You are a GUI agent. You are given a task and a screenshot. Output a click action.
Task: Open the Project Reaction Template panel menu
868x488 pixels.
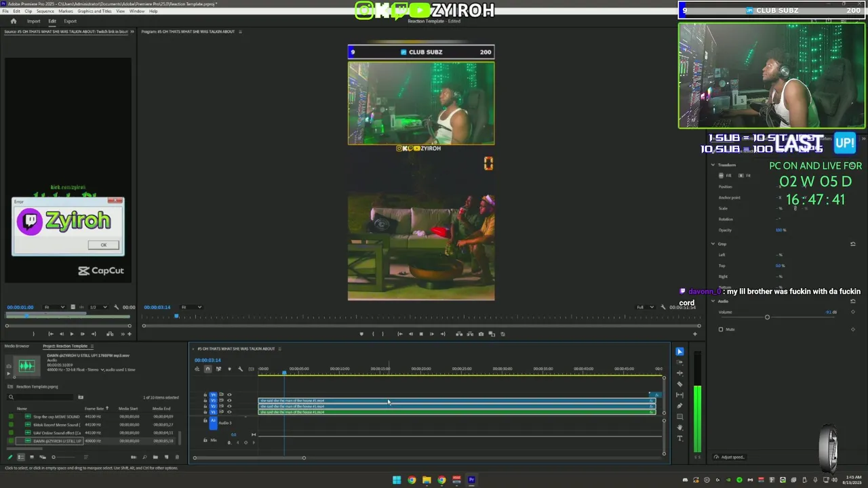click(x=92, y=346)
